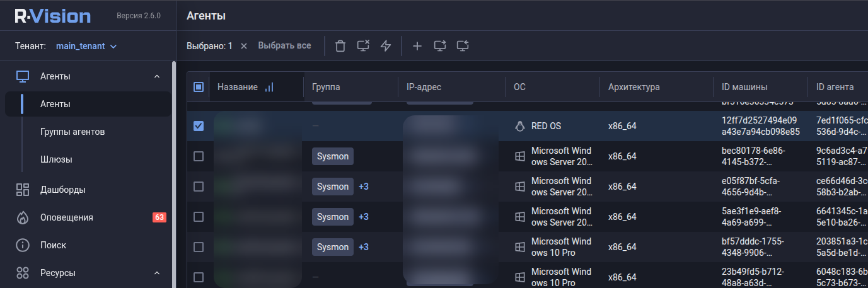Sort by the Название column header

[238, 87]
